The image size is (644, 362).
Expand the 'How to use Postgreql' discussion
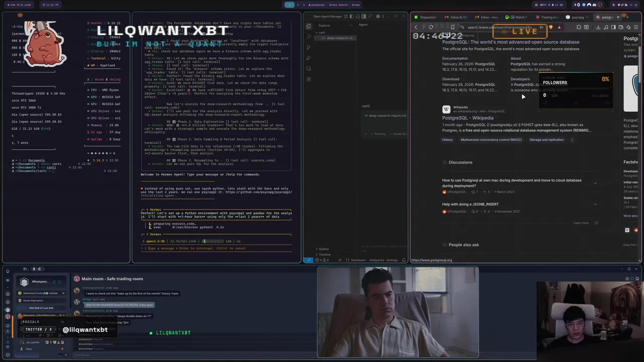click(595, 183)
